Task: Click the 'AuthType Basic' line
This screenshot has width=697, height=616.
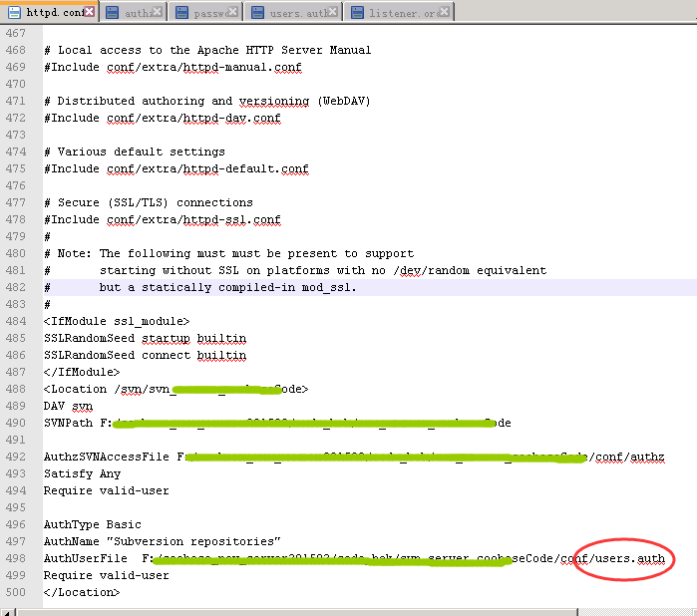Action: coord(93,524)
